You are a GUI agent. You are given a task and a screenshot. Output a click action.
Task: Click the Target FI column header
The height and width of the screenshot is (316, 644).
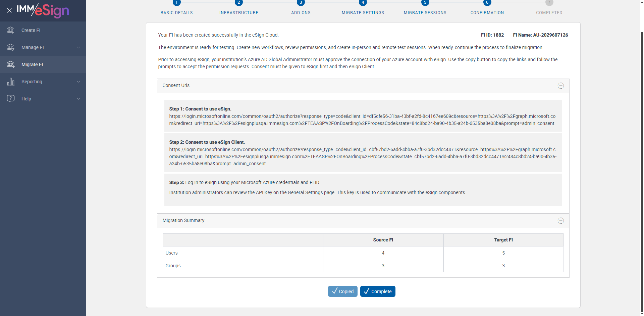tap(503, 240)
